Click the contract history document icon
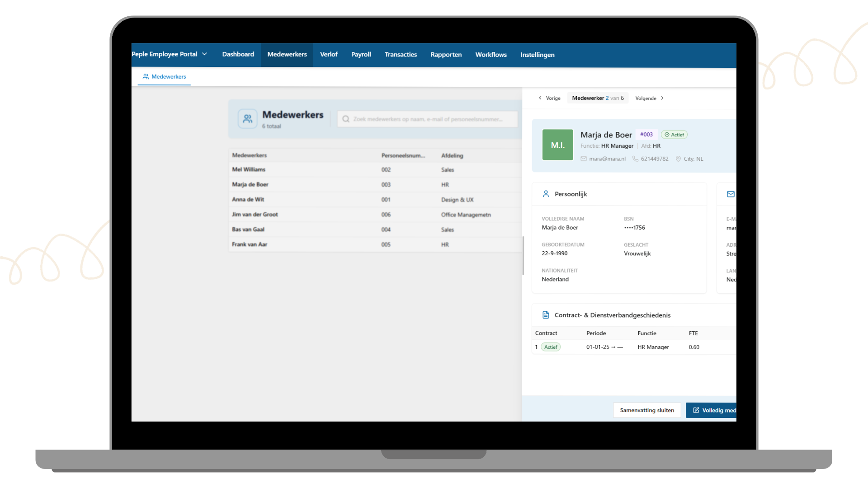Image resolution: width=868 pixels, height=488 pixels. [x=546, y=315]
